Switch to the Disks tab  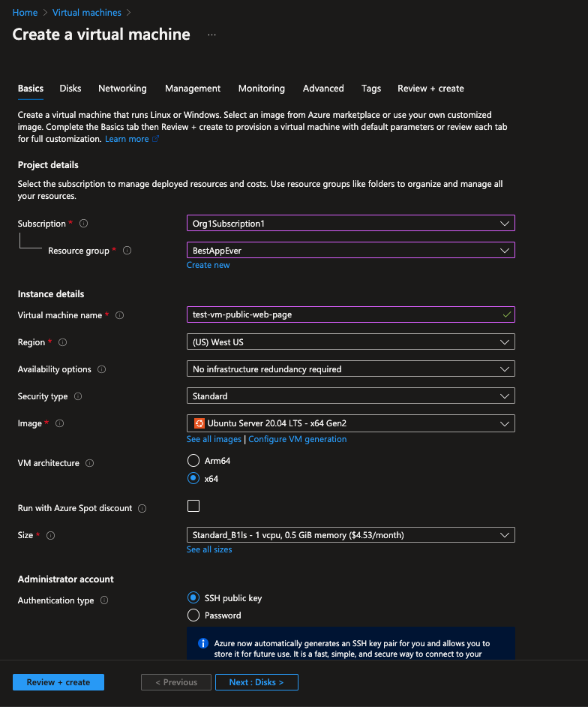click(70, 89)
